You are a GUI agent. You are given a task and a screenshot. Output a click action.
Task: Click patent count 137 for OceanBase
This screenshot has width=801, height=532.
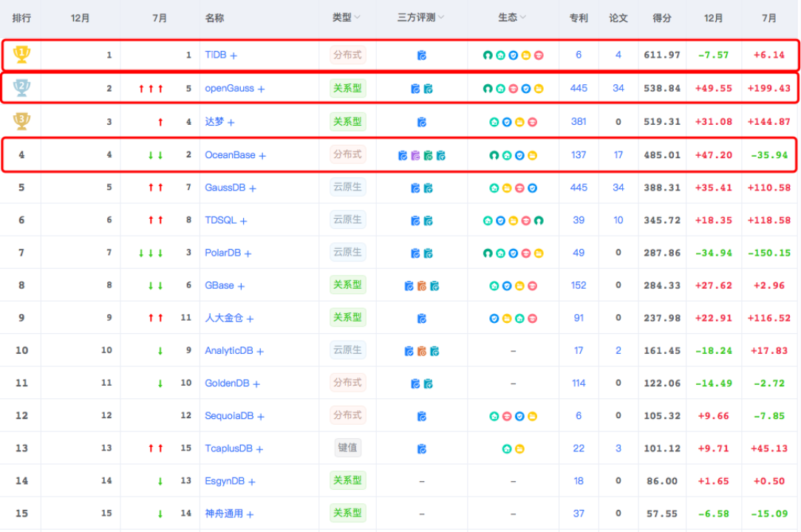(x=579, y=155)
